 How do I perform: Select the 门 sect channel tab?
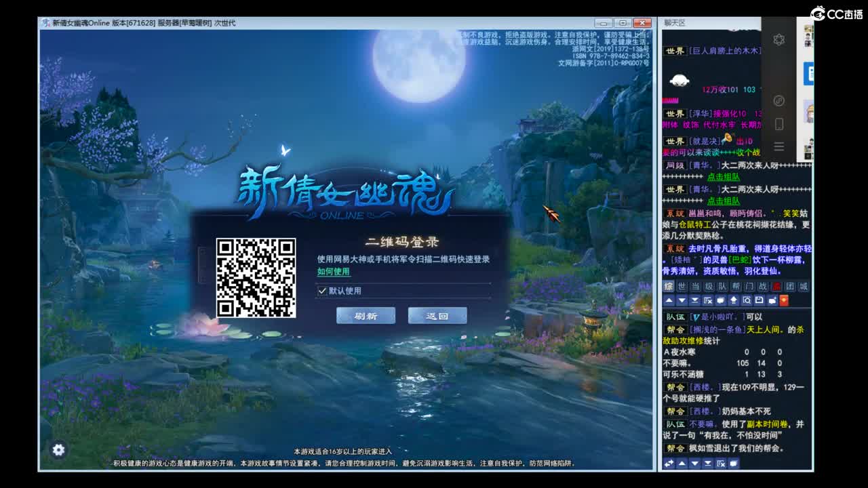749,287
